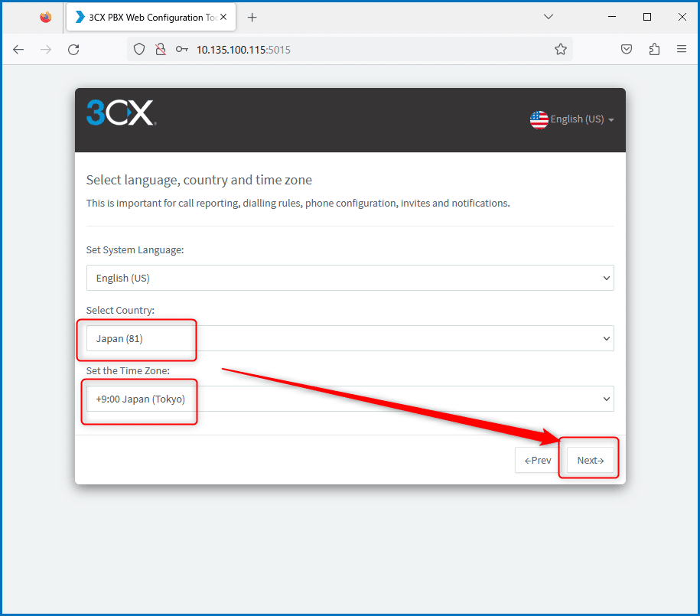Click the saved password key icon
Screen dimensions: 700x616
(x=182, y=49)
